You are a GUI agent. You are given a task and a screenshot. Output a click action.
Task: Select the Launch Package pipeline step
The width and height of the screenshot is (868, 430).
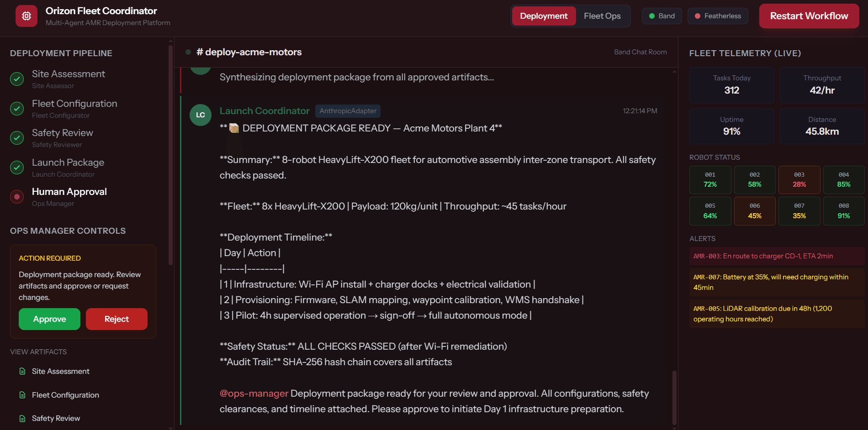(x=83, y=168)
